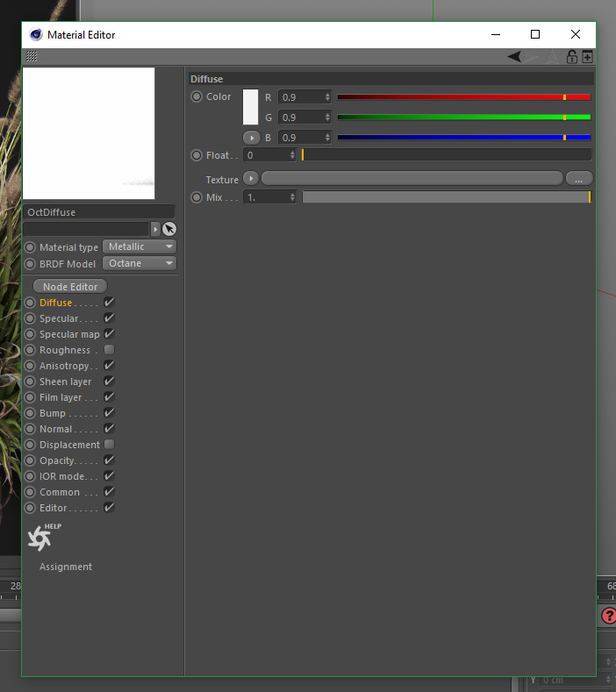The width and height of the screenshot is (616, 692).
Task: Click the arrow beside the layer field
Action: point(155,229)
